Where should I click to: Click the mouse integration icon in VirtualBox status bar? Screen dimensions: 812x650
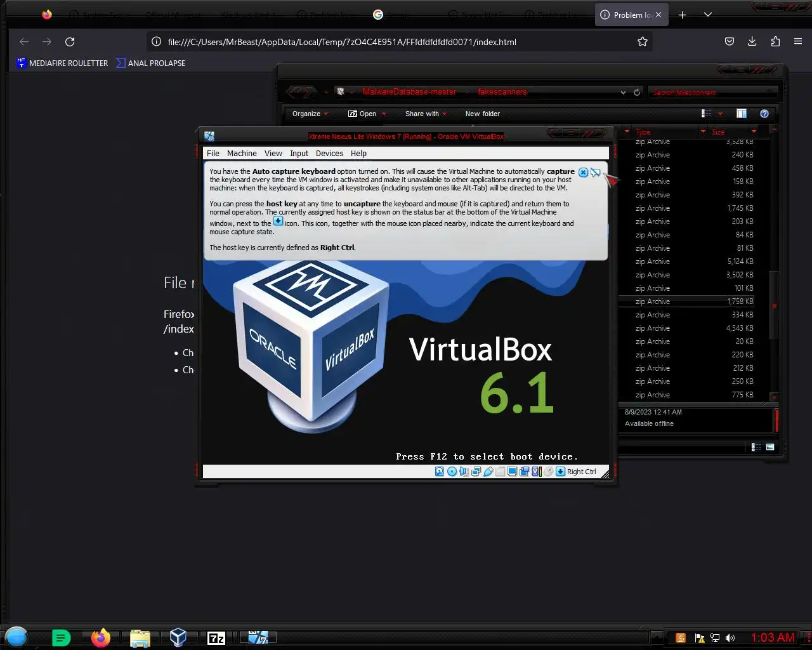pos(548,472)
